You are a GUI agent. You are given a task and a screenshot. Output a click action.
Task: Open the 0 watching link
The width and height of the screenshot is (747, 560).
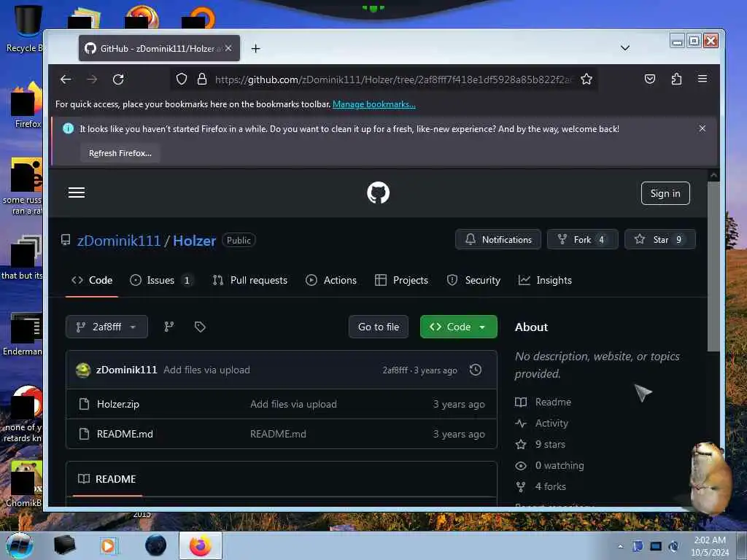pos(560,466)
